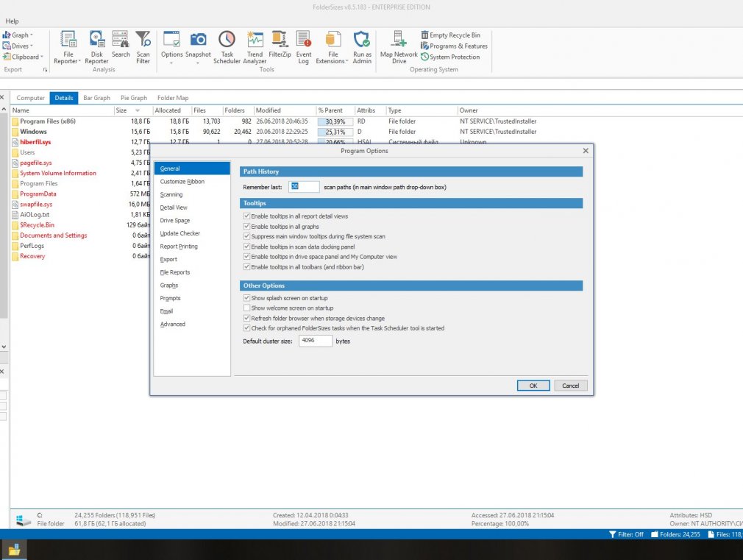The image size is (743, 560).
Task: Click the Folders count in status bar
Action: (676, 534)
